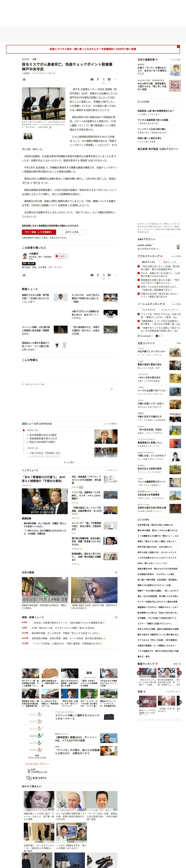
Task: Open ニュースの要点へ link
Action: pyautogui.click(x=110, y=424)
